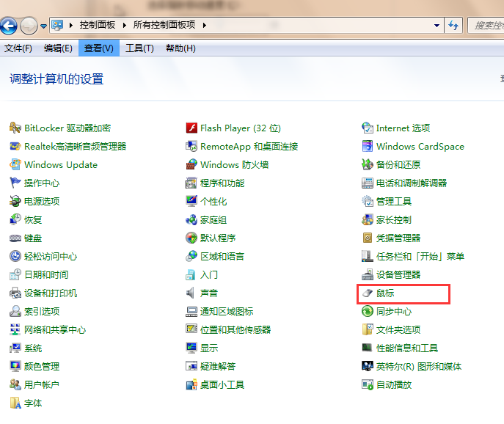Viewport: 504px width, 424px height.
Task: Open the 文件(F) menu
Action: point(18,48)
